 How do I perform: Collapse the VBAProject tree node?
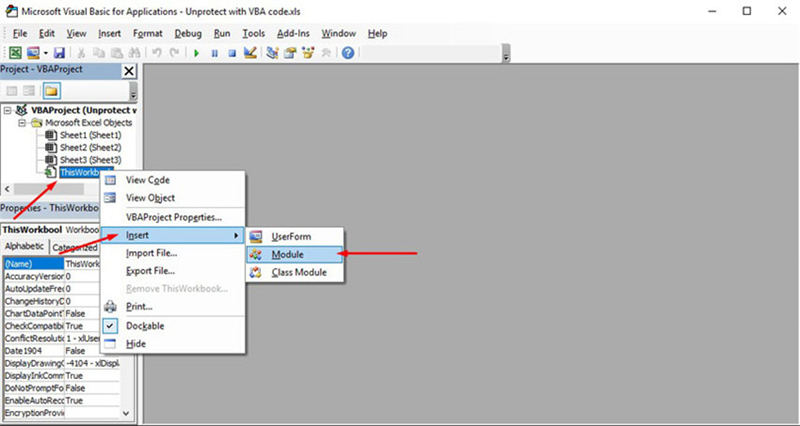click(9, 110)
